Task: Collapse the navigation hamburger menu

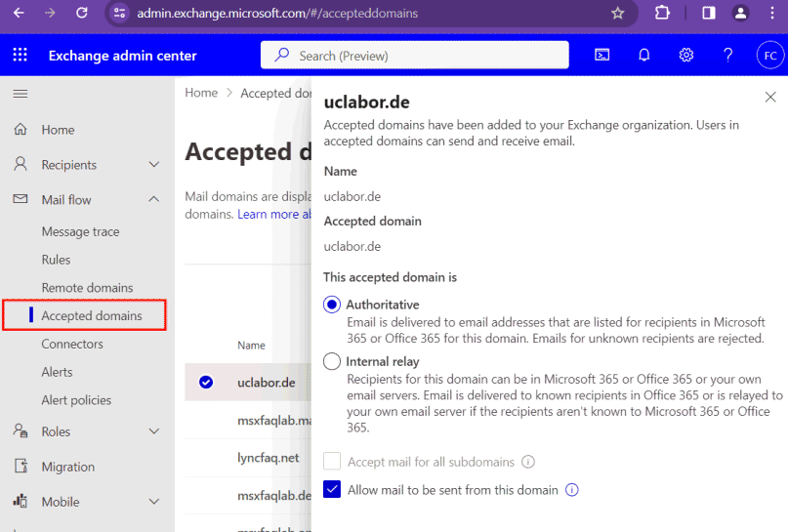Action: [21, 94]
